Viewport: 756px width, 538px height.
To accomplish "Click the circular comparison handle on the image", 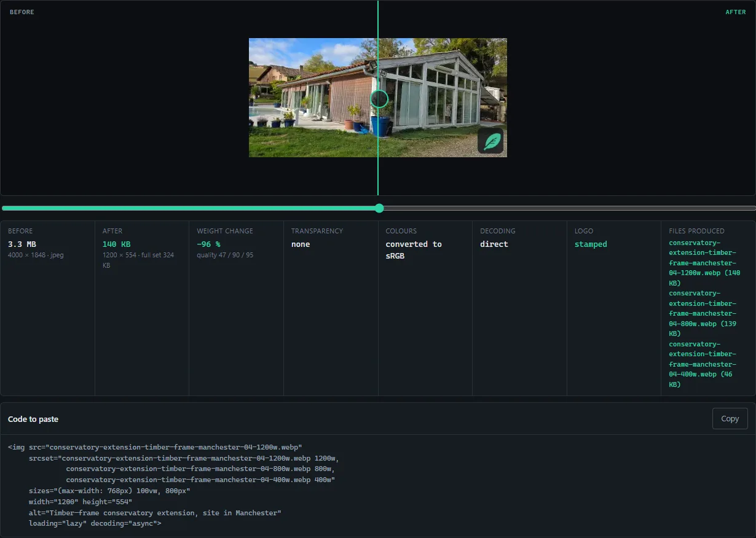I will point(379,98).
